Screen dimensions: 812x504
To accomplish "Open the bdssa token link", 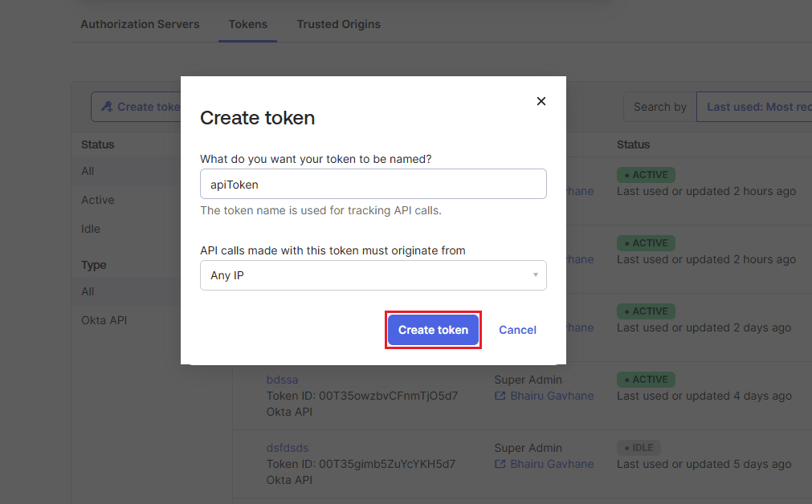I will (x=282, y=380).
